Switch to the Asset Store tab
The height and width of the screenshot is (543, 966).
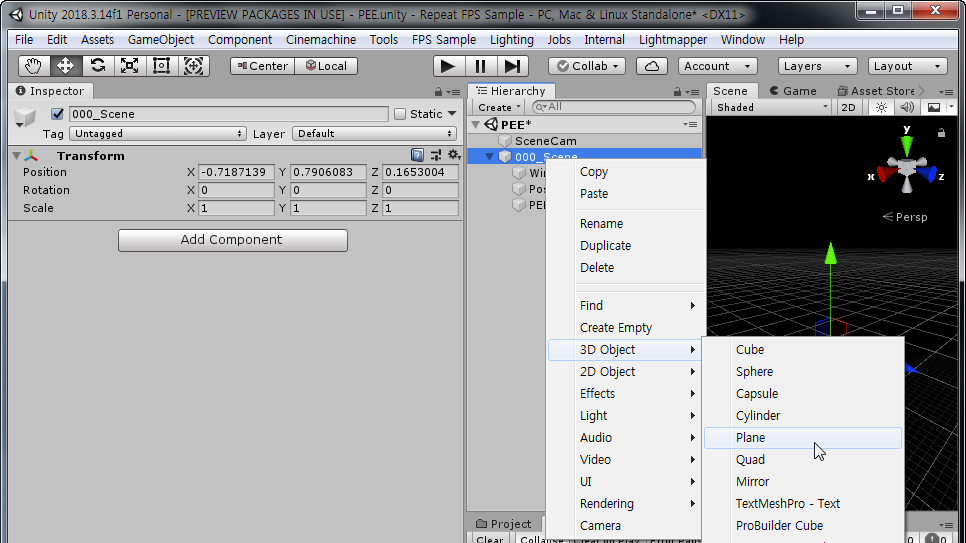875,91
